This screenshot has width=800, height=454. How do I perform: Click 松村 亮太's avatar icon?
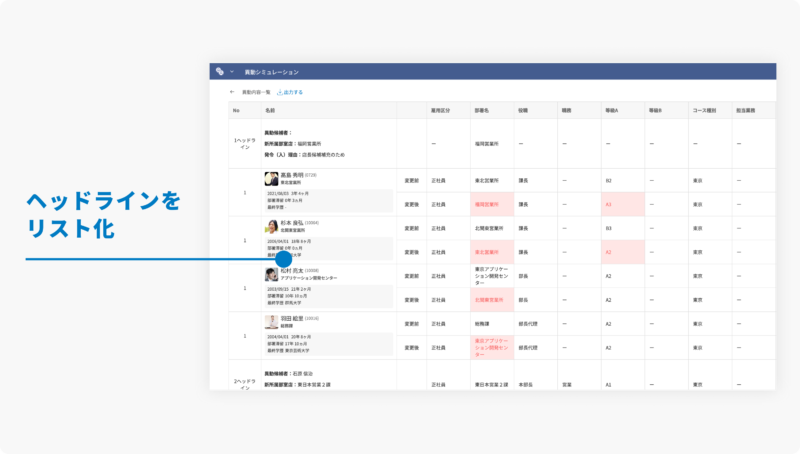(271, 273)
